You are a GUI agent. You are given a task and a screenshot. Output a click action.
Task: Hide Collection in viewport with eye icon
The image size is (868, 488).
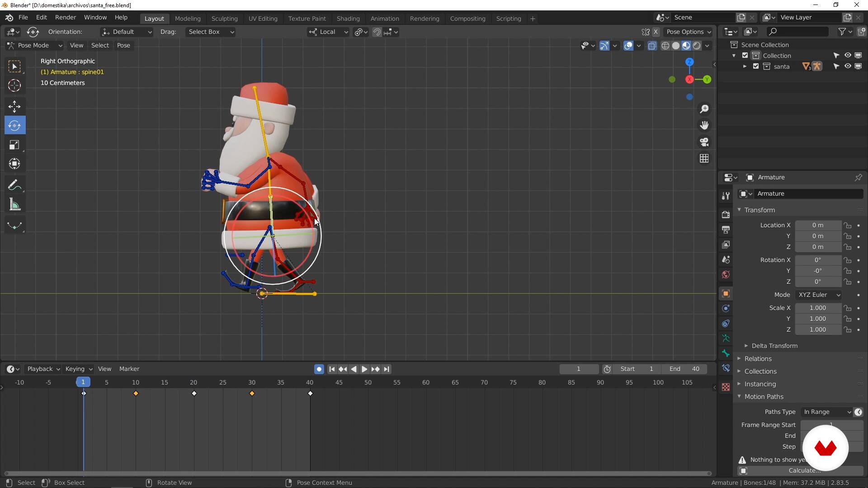click(x=848, y=56)
